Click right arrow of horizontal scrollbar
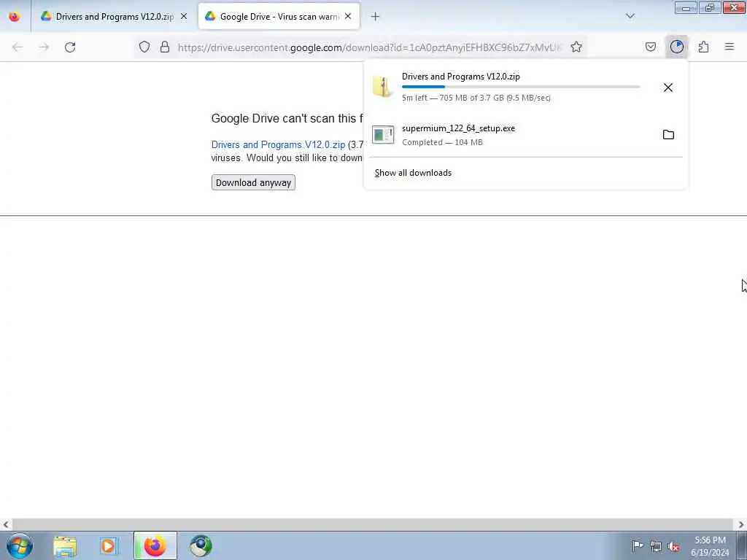 point(741,524)
